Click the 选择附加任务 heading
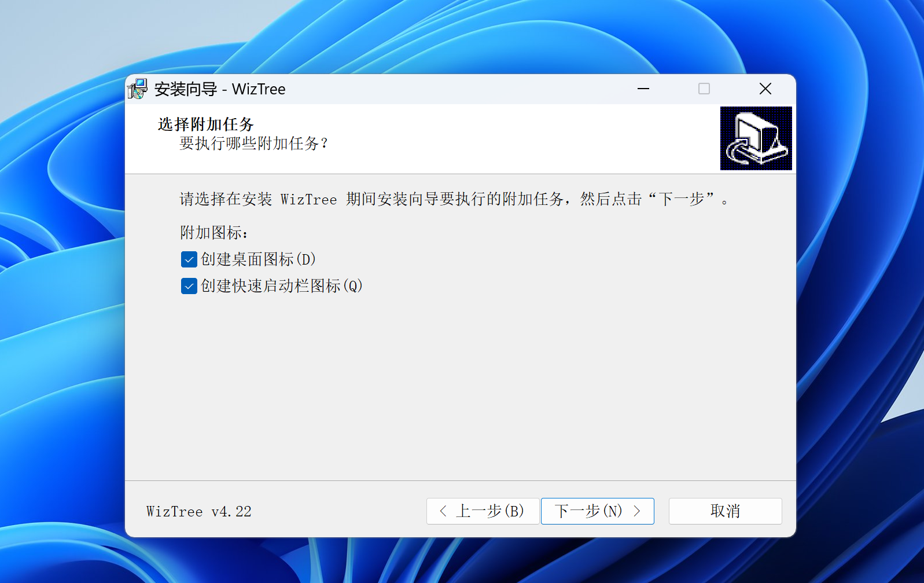Viewport: 924px width, 583px height. click(205, 124)
